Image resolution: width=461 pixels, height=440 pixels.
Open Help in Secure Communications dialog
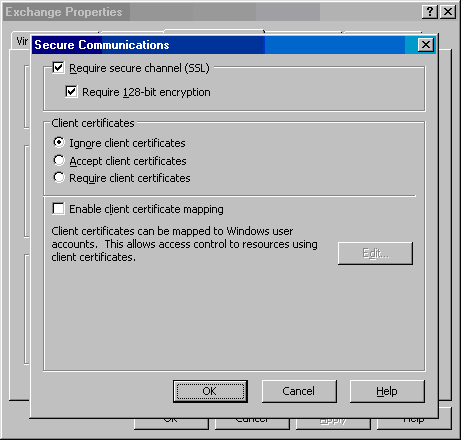387,391
